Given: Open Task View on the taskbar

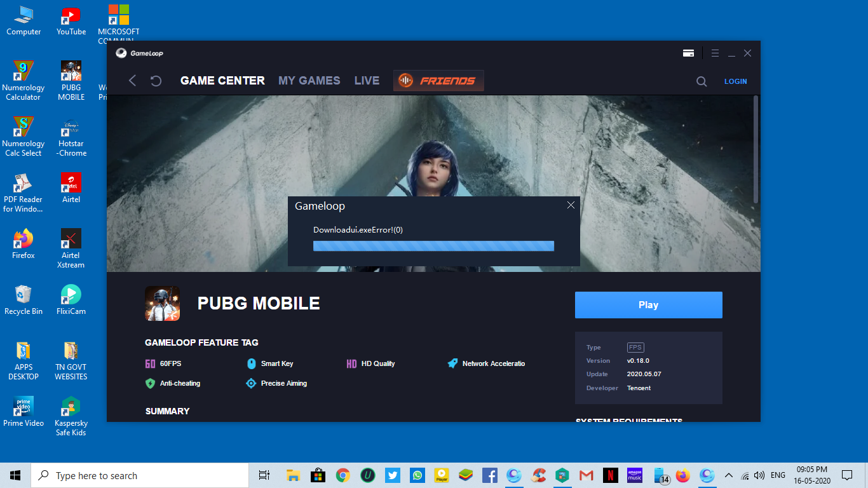Looking at the screenshot, I should coord(264,475).
